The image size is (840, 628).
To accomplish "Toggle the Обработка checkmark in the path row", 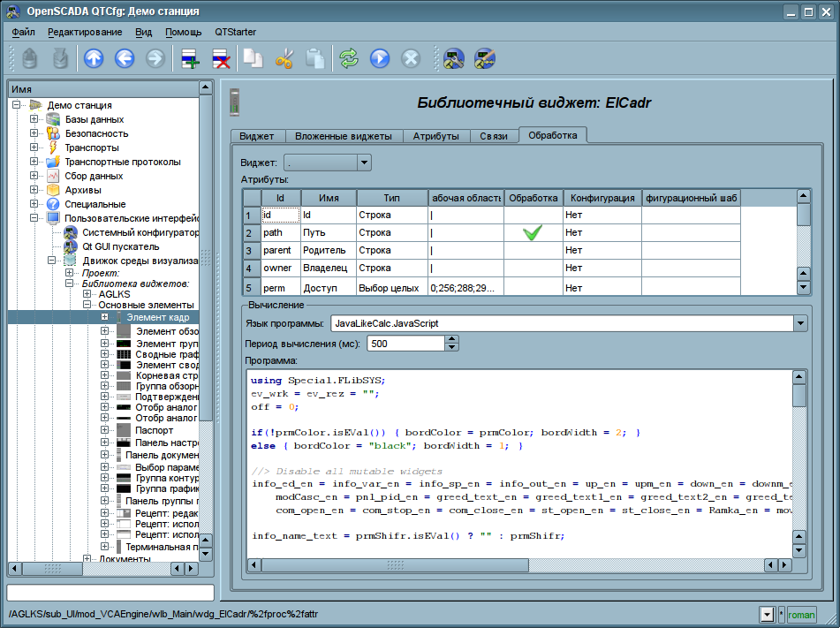I will click(x=533, y=233).
